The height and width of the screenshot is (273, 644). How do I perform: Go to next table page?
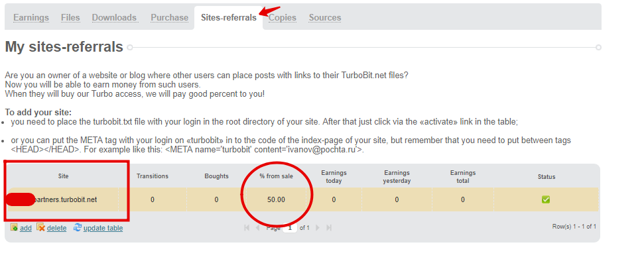318,227
